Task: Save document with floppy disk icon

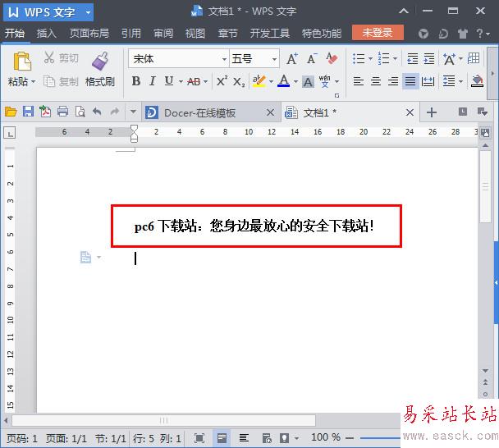Action: point(28,112)
